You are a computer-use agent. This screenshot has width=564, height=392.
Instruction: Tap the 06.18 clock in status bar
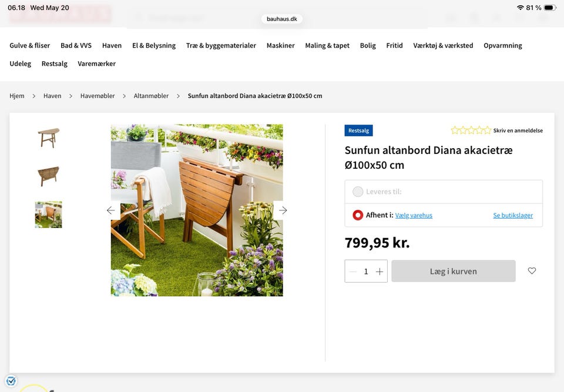[x=16, y=8]
